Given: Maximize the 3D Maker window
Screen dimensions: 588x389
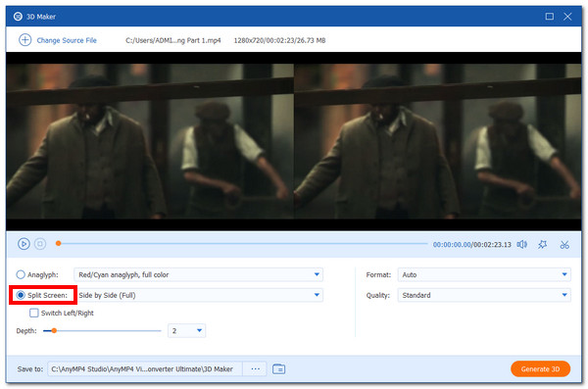Looking at the screenshot, I should pos(549,16).
